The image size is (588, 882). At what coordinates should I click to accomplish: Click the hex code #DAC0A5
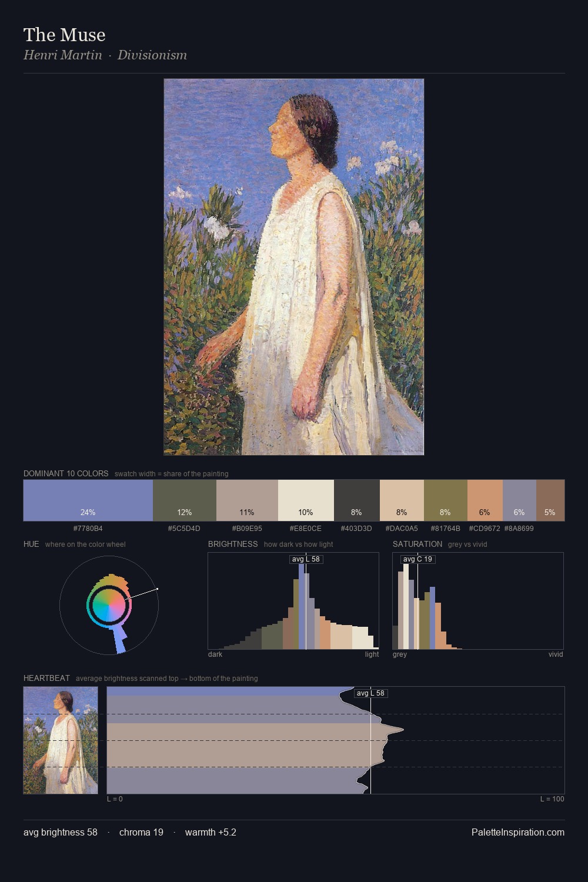point(402,529)
